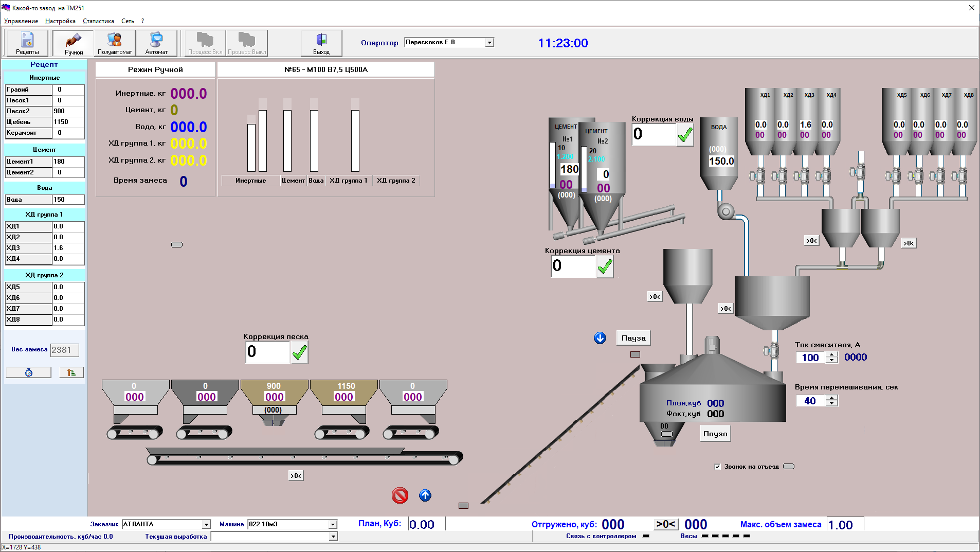Click the timer icon under Вес замеса
This screenshot has height=552, width=980.
point(29,372)
